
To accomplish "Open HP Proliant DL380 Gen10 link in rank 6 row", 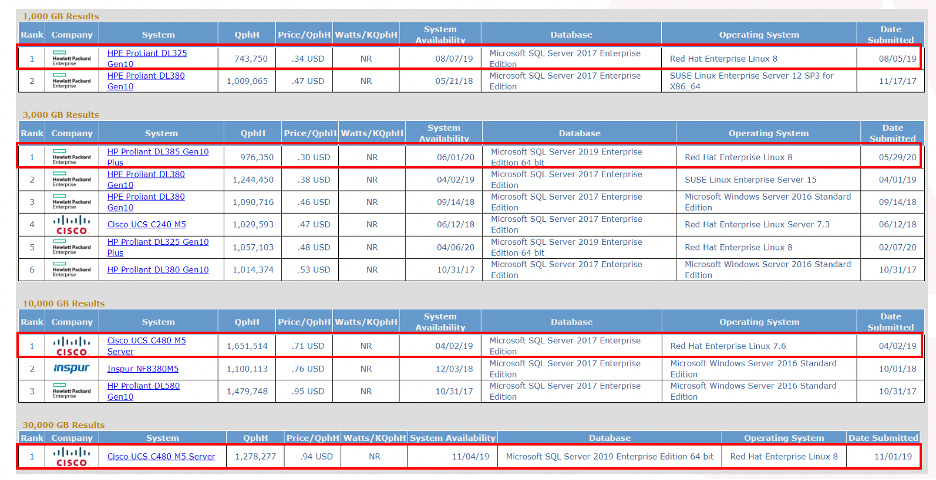I will (x=158, y=270).
